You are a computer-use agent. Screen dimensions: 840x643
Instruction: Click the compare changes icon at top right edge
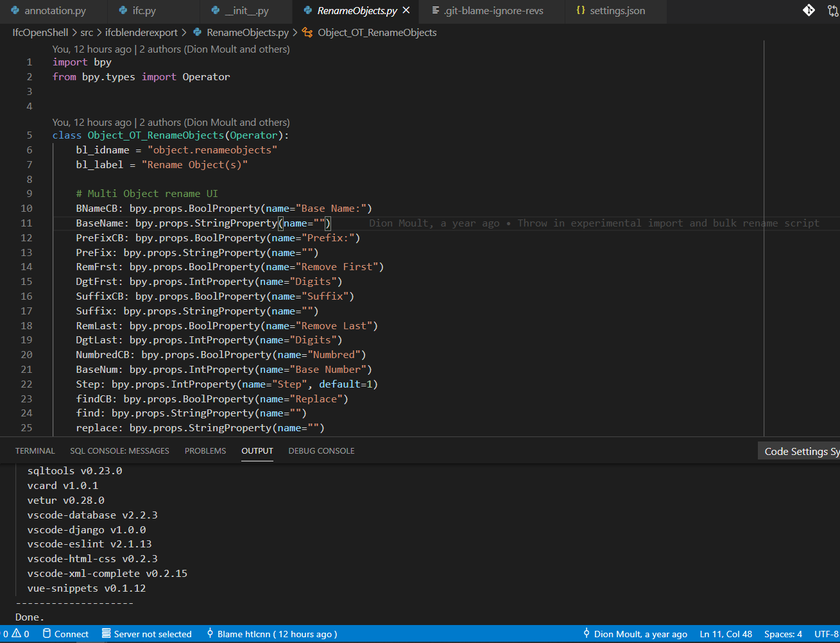pyautogui.click(x=834, y=10)
